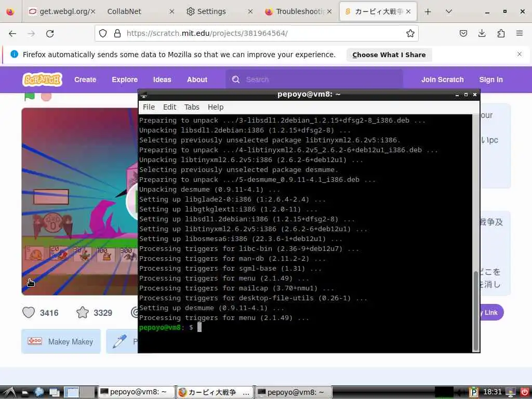Click Sign in on Scratch

point(490,79)
